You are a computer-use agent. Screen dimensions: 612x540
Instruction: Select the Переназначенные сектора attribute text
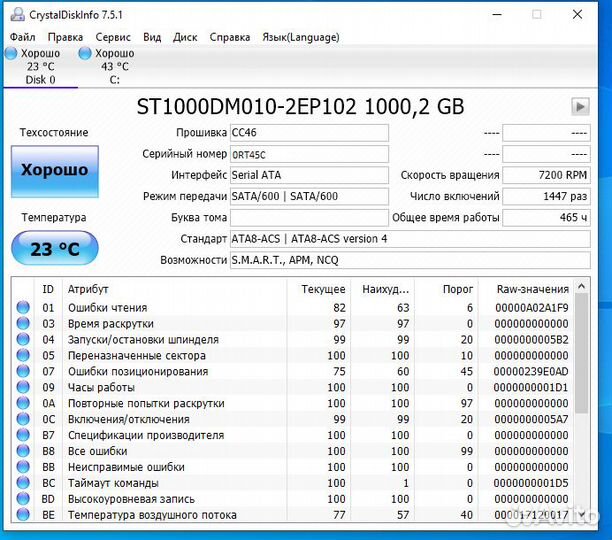[x=137, y=355]
